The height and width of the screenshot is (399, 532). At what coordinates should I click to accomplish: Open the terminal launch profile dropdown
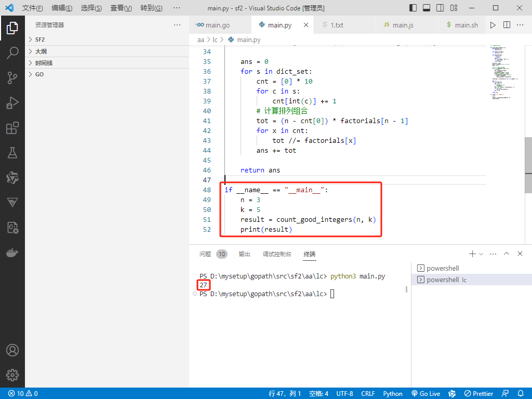(481, 254)
